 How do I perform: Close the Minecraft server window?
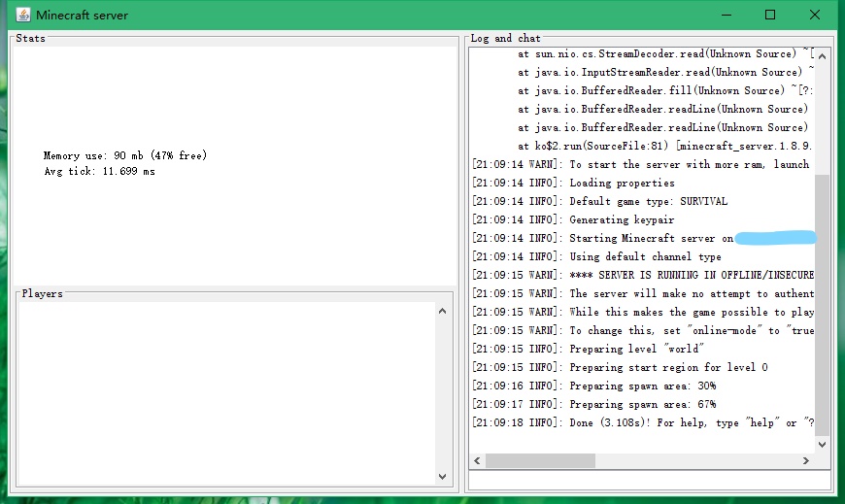coord(815,15)
